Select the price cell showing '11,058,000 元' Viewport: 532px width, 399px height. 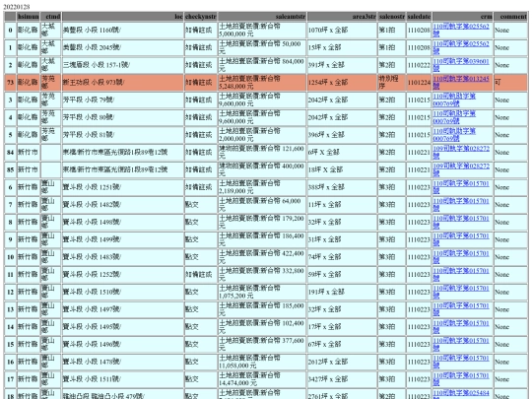[262, 362]
